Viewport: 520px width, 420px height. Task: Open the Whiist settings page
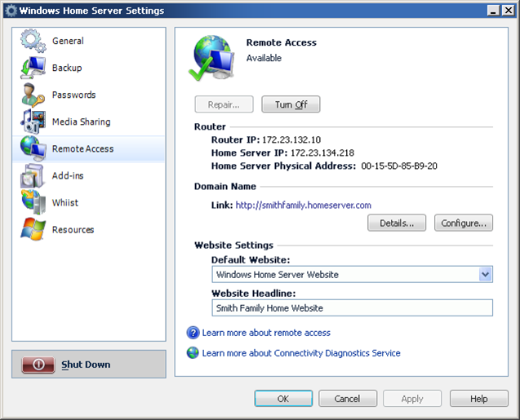click(x=88, y=202)
